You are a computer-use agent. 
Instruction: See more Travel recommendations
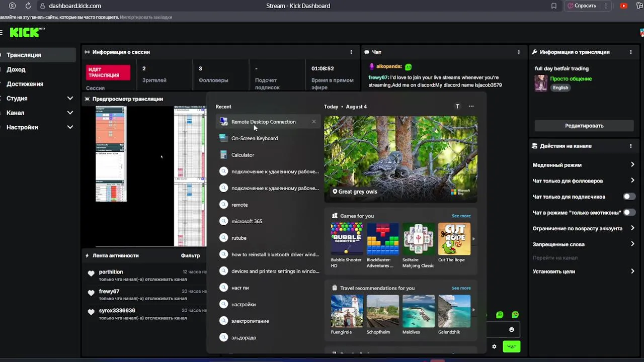(461, 288)
